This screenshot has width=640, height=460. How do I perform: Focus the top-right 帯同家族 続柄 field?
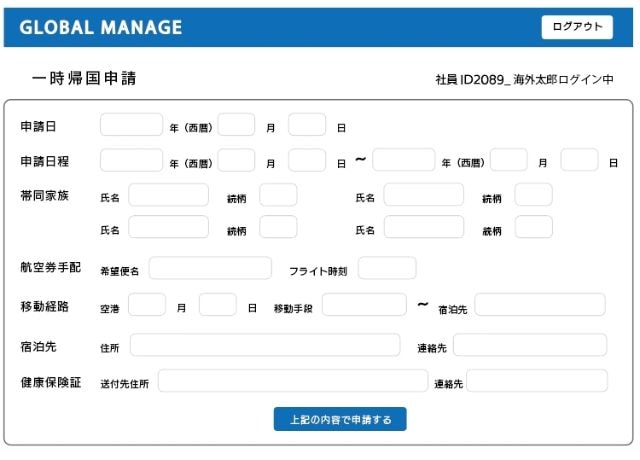tap(533, 195)
